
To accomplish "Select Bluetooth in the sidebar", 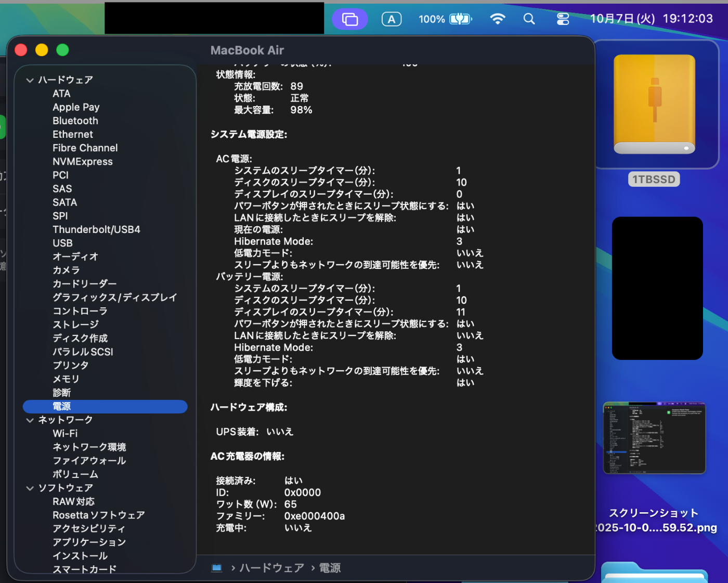I will pos(75,121).
